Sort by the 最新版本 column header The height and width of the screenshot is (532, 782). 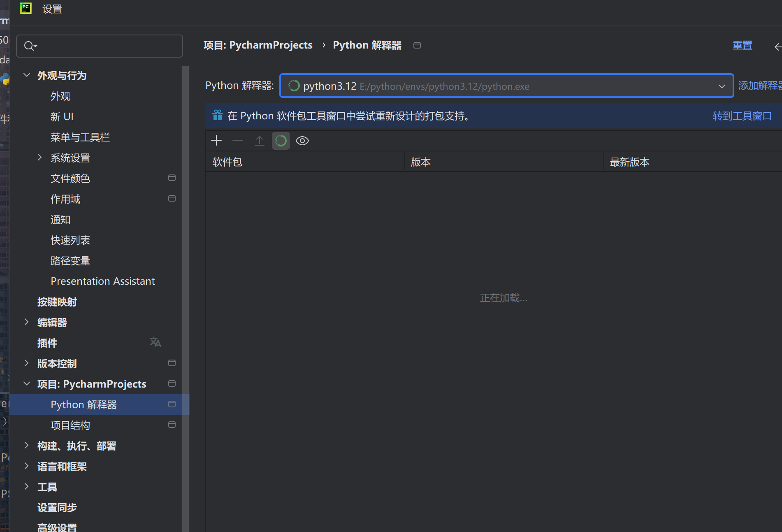[694, 162]
